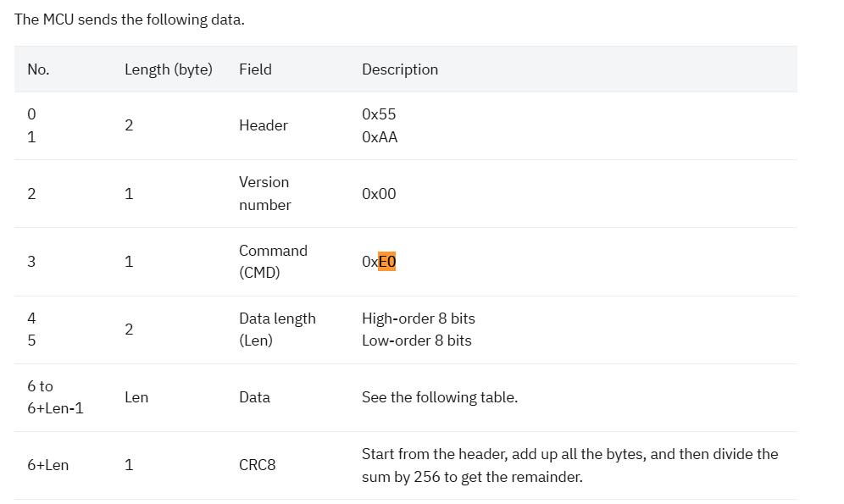
Task: Click the highlighted E0 command value
Action: click(386, 262)
